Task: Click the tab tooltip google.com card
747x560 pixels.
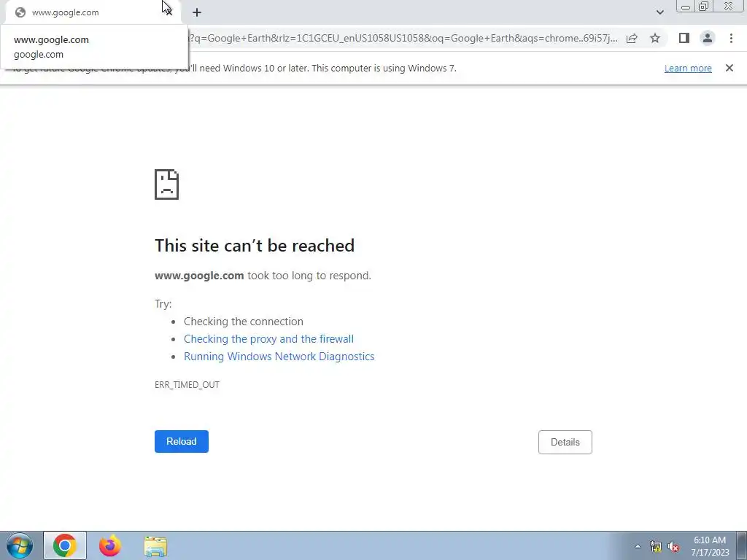Action: pyautogui.click(x=94, y=47)
